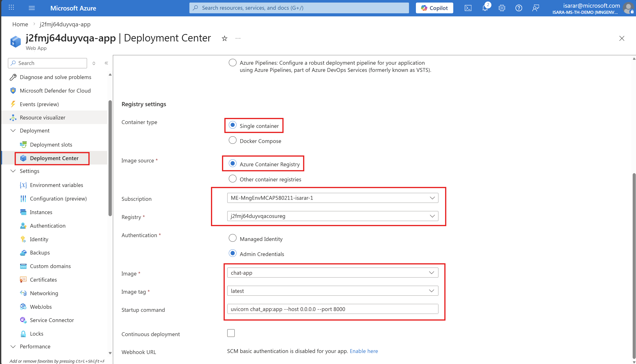Select Azure Container Registry image source

tap(232, 163)
